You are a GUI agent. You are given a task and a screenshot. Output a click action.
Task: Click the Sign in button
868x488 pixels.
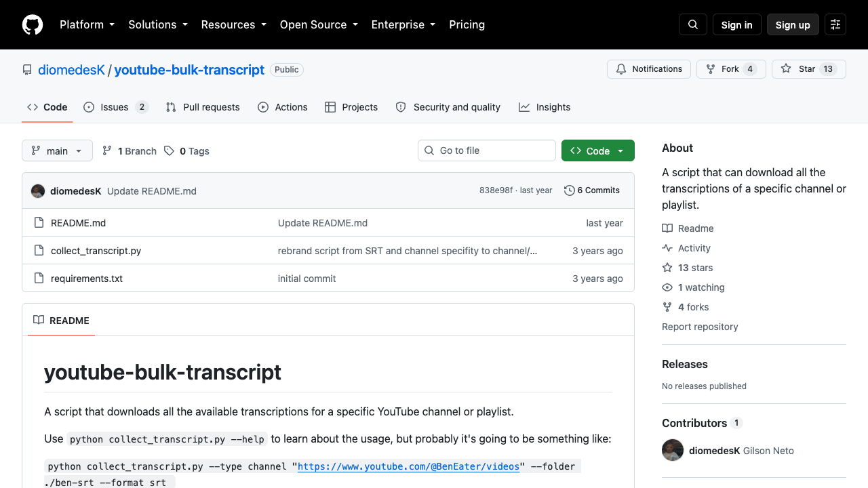(x=737, y=24)
